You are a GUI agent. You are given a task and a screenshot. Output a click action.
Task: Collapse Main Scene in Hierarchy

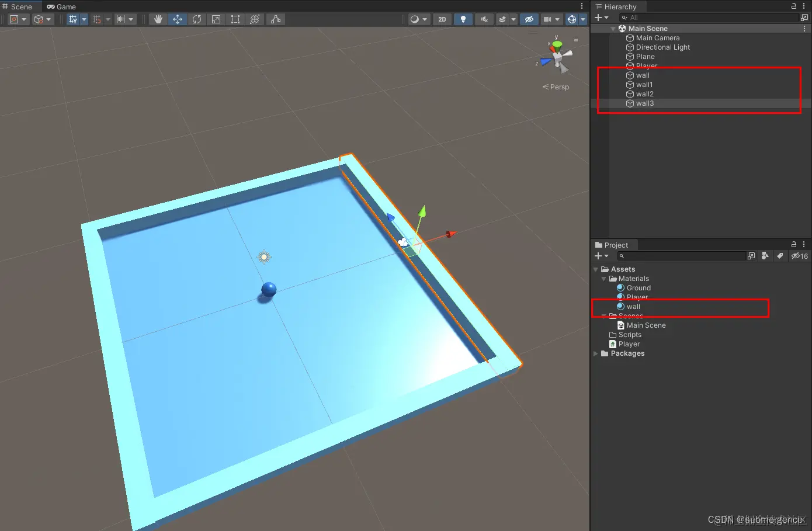click(613, 29)
